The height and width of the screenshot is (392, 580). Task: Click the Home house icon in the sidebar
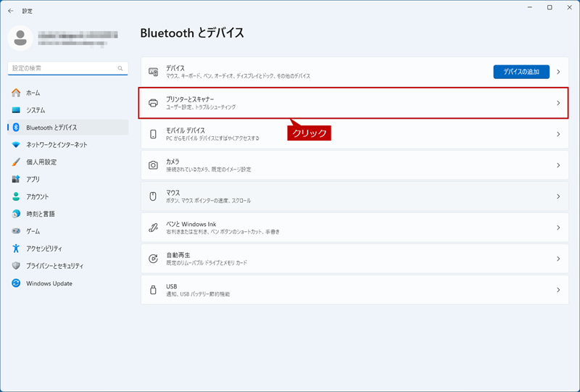(x=16, y=93)
